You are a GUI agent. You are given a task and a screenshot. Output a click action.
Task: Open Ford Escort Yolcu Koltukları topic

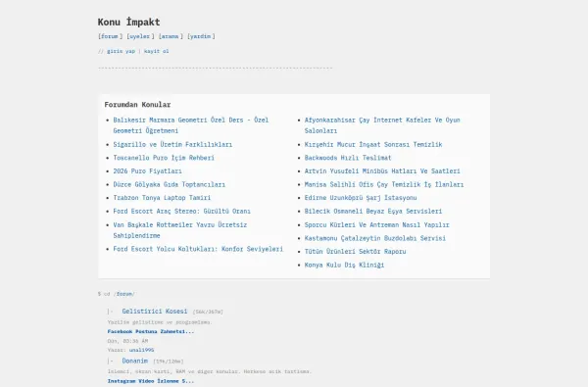pos(198,249)
